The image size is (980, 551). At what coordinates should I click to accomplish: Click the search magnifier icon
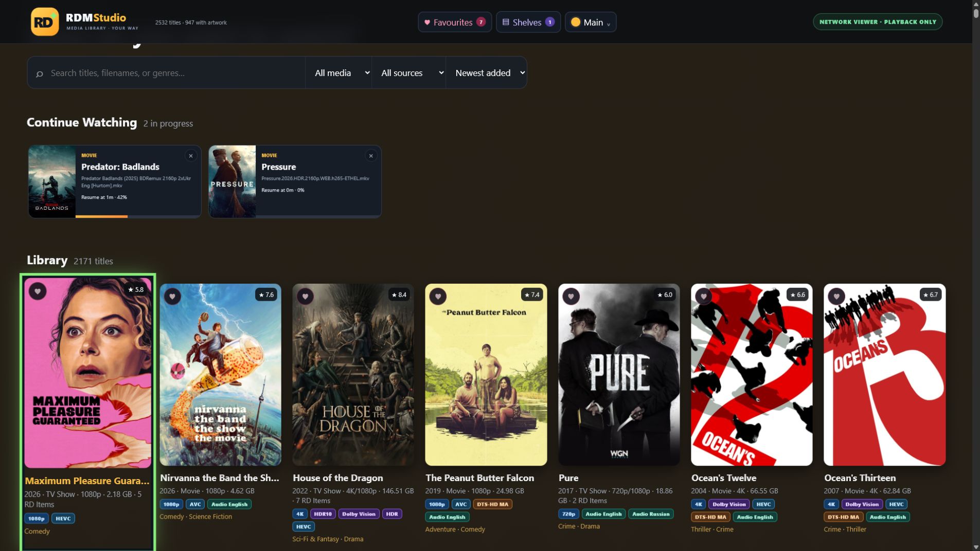coord(40,74)
